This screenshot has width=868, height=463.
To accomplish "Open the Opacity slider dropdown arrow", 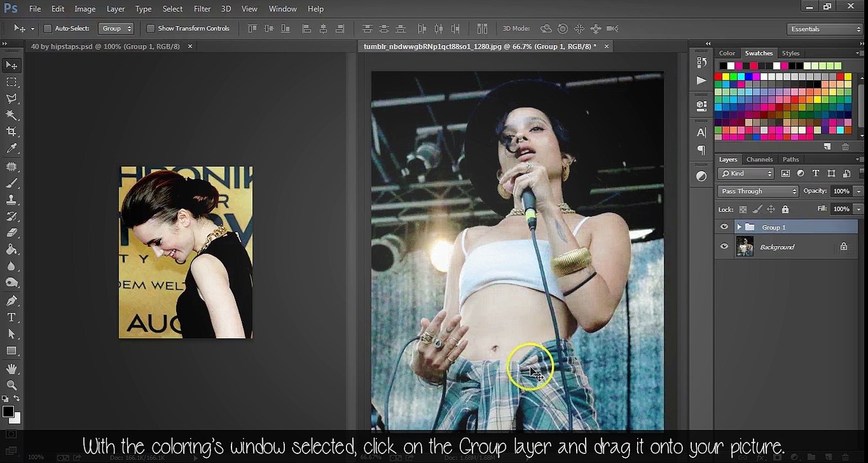I will pos(858,191).
